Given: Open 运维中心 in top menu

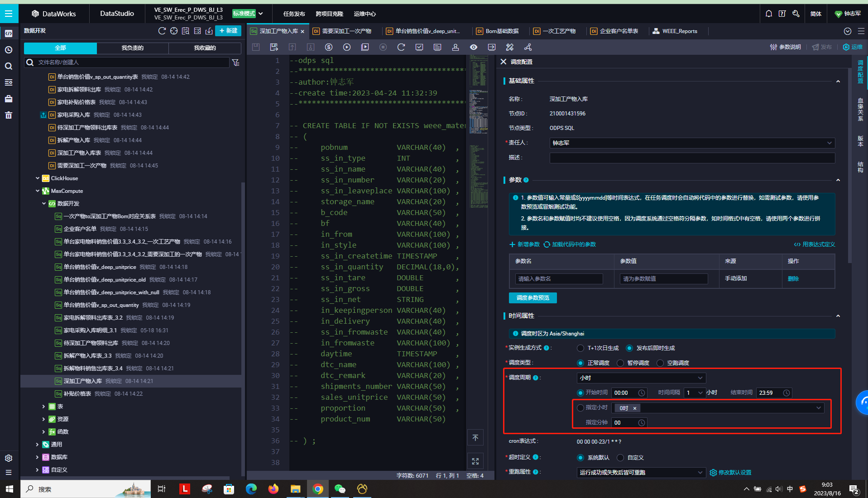Looking at the screenshot, I should pyautogui.click(x=365, y=14).
